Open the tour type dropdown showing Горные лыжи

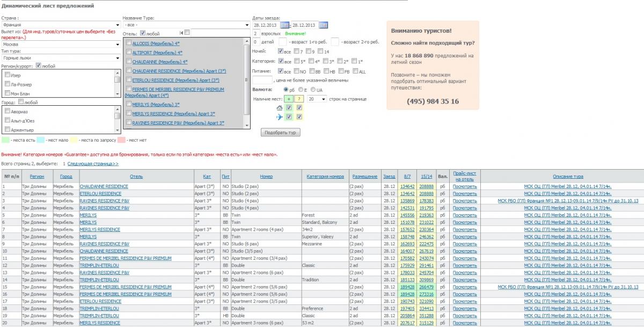coord(61,57)
